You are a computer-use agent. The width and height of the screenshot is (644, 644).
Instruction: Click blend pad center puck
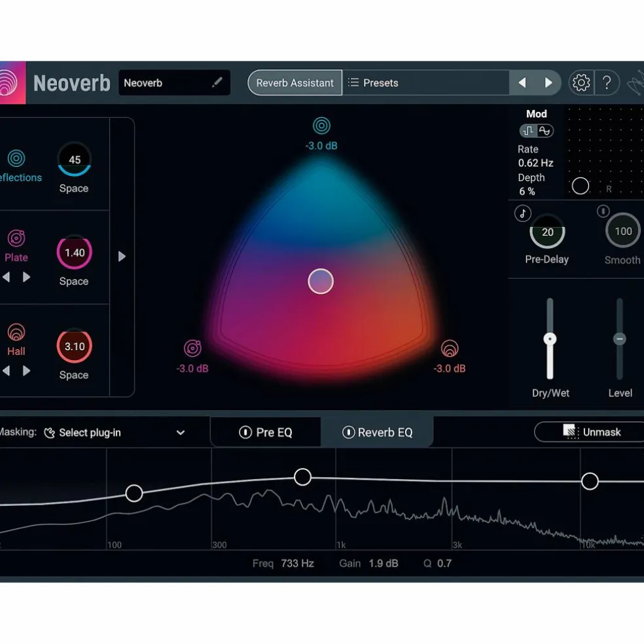[x=321, y=281]
